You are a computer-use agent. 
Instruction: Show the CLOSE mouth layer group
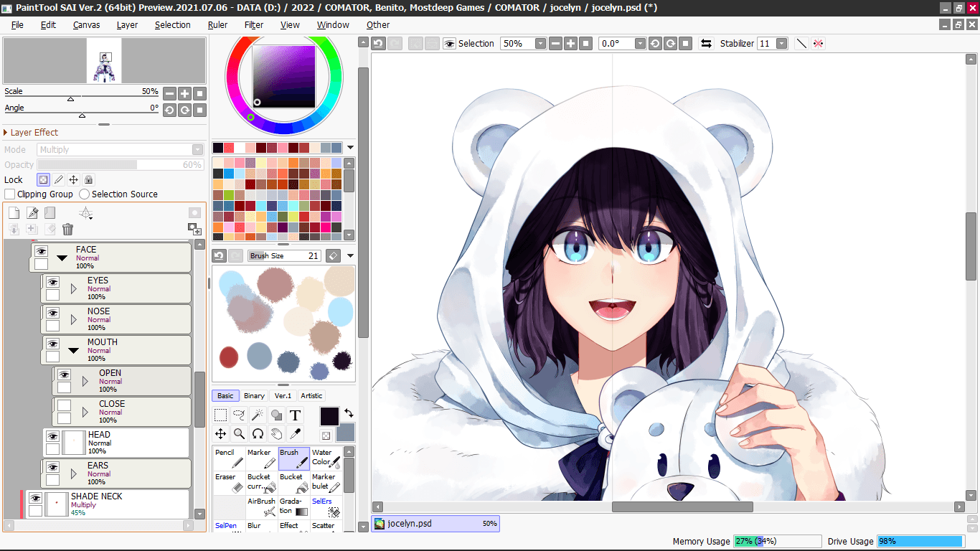[x=64, y=405]
